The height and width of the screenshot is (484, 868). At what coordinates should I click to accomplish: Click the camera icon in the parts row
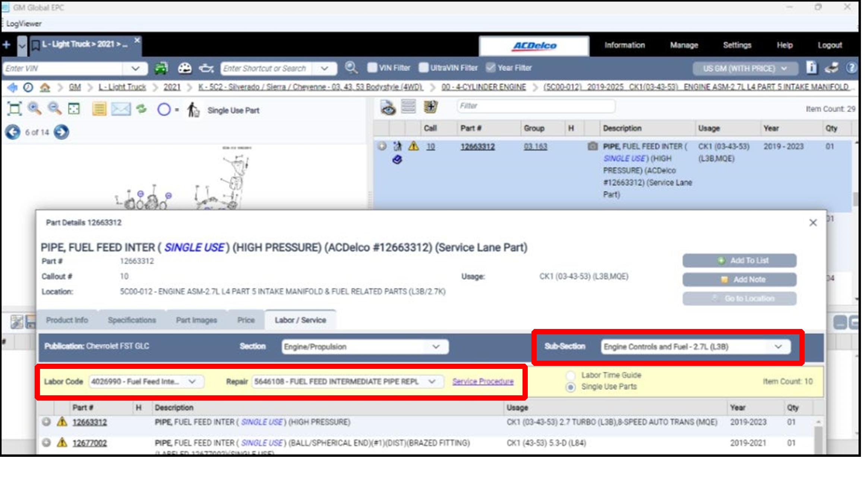point(592,146)
